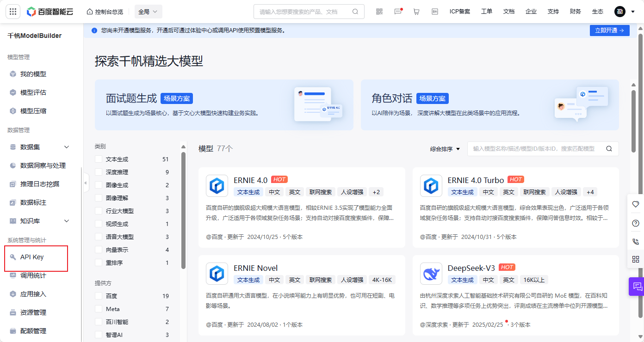
Task: Open the 全局 region dropdown
Action: (148, 12)
